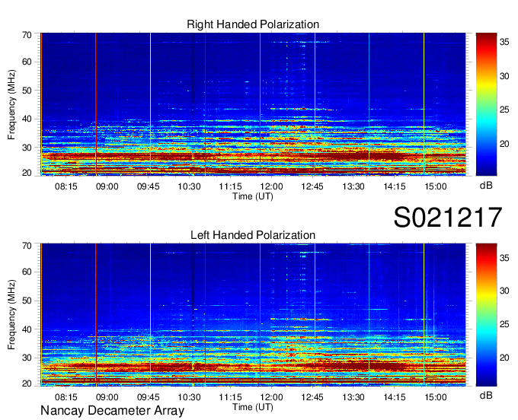Image resolution: width=518 pixels, height=420 pixels.
Task: Click 14:15 tick under Right Handed plot
Action: coord(395,186)
